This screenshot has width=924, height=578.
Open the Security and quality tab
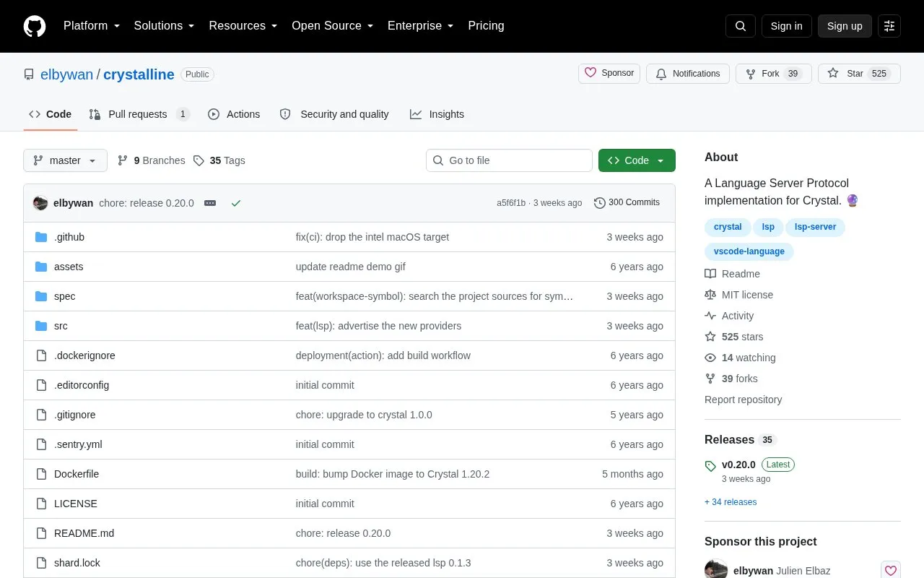(334, 114)
